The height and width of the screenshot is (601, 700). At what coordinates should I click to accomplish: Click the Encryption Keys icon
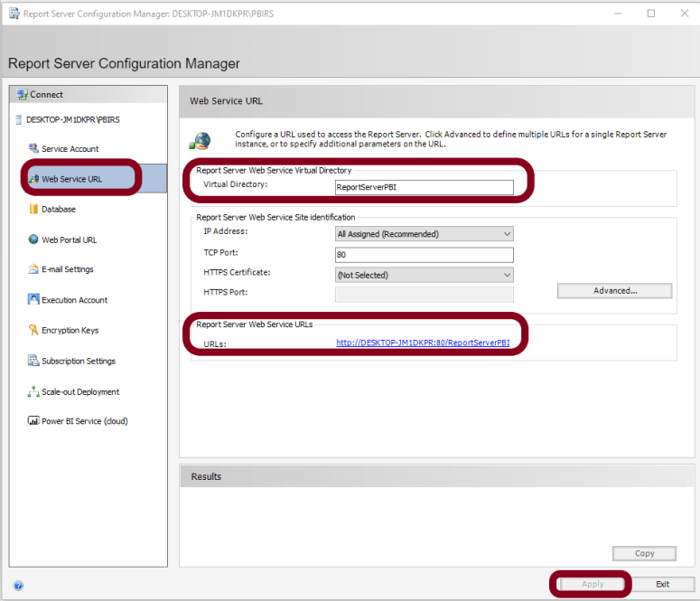[x=33, y=330]
